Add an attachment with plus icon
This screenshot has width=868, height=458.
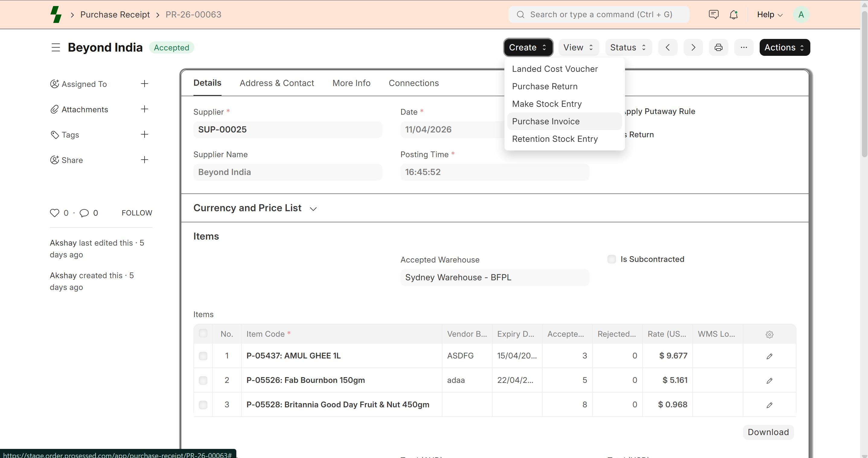click(144, 109)
